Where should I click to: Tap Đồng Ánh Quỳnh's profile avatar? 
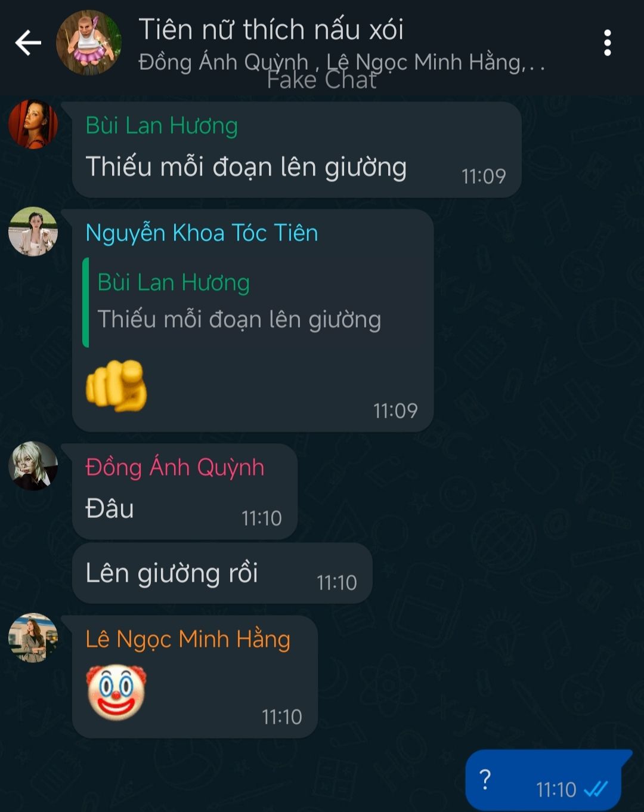pyautogui.click(x=33, y=466)
